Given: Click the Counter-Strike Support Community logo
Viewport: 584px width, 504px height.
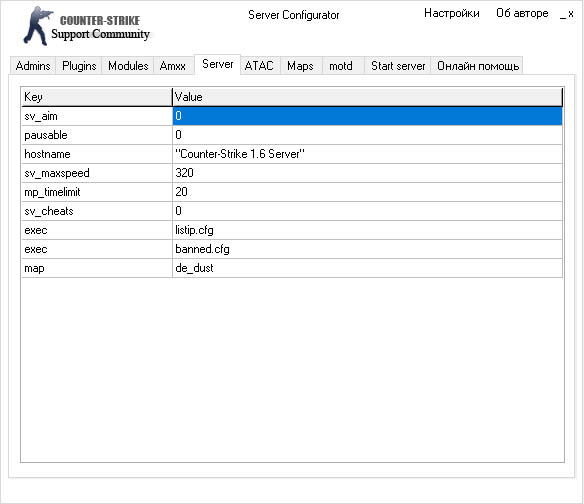Looking at the screenshot, I should (86, 26).
